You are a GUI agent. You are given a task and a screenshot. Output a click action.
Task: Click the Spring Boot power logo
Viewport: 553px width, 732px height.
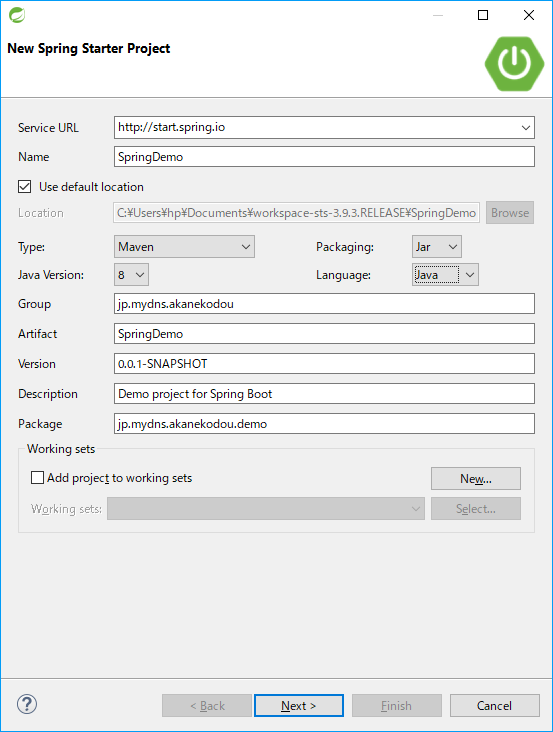[x=514, y=63]
